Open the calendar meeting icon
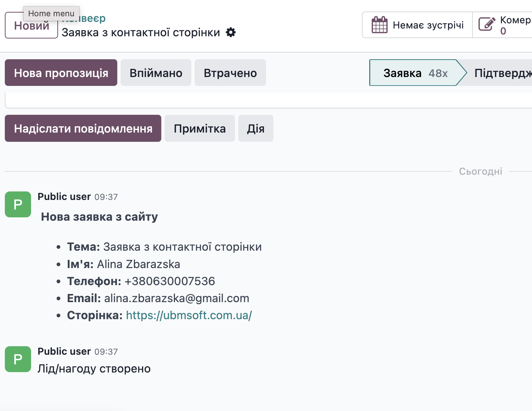 (380, 25)
